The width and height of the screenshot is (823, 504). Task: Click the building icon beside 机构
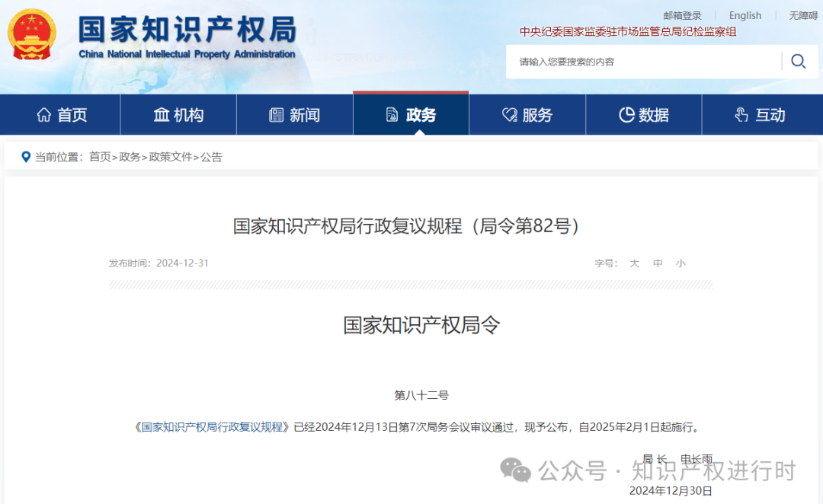pyautogui.click(x=162, y=114)
